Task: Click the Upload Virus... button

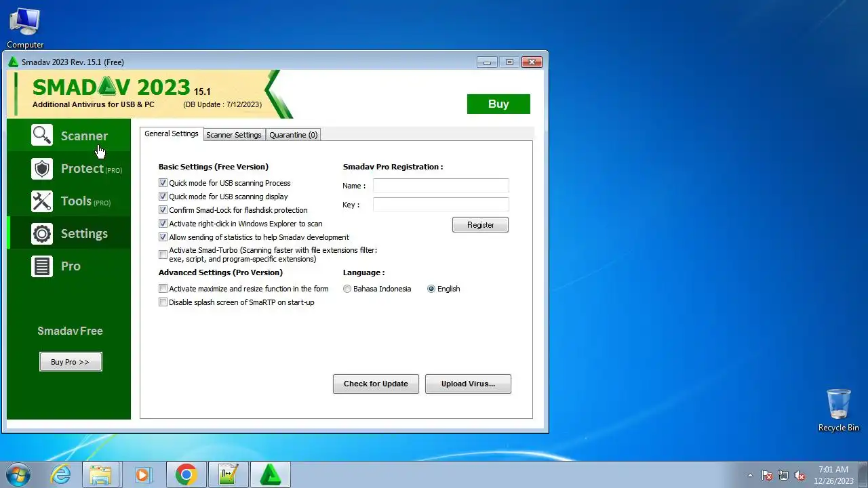Action: point(468,384)
